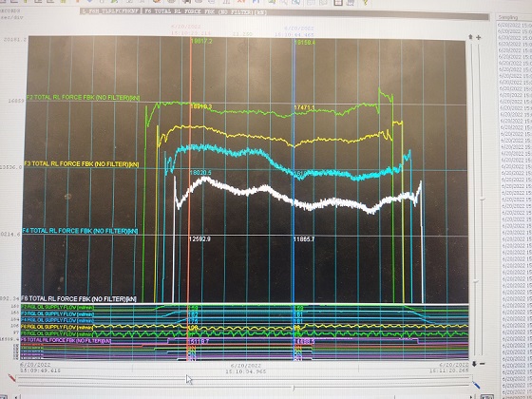Click the down arrow below the chart scale slider

tap(474, 364)
